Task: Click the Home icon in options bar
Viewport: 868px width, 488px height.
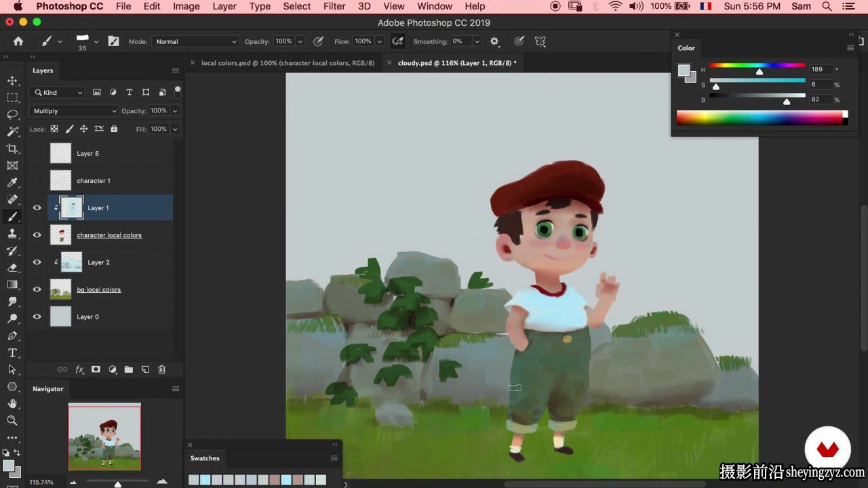Action: coord(18,41)
